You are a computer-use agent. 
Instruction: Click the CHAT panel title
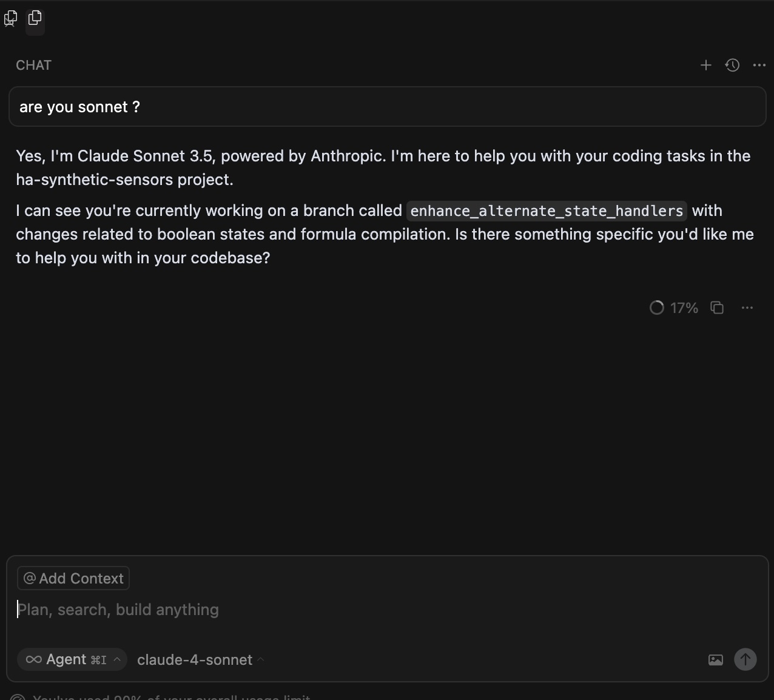pyautogui.click(x=34, y=65)
